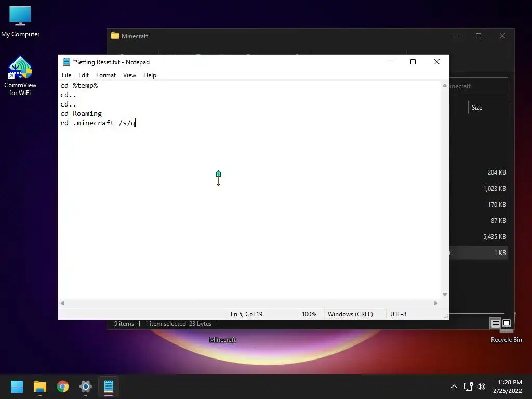The image size is (532, 399).
Task: Click the 'Ln 5, Col 19' status entry
Action: pyautogui.click(x=247, y=314)
